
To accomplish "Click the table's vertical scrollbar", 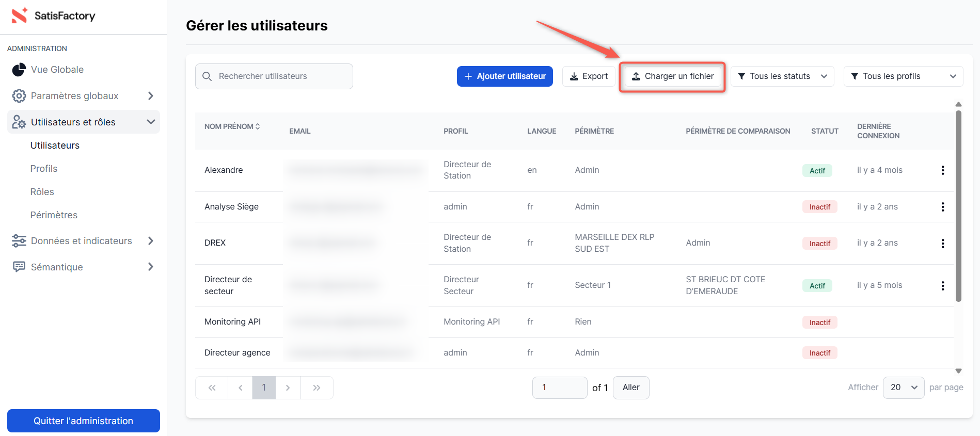I will click(958, 206).
